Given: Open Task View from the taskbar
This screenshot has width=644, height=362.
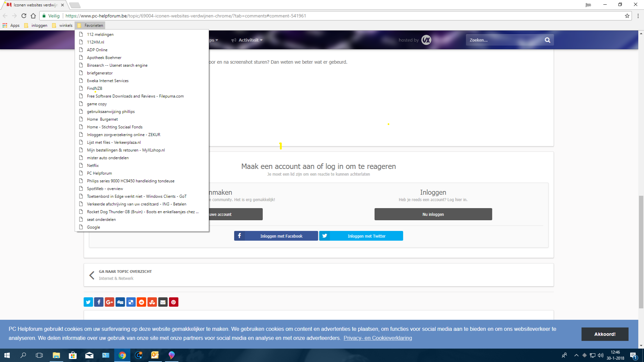Looking at the screenshot, I should coord(39,355).
